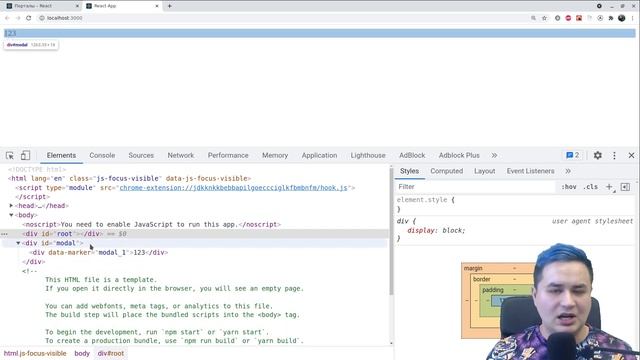Open a new browser tab with plus
Image resolution: width=640 pixels, height=360 pixels.
[x=169, y=6]
